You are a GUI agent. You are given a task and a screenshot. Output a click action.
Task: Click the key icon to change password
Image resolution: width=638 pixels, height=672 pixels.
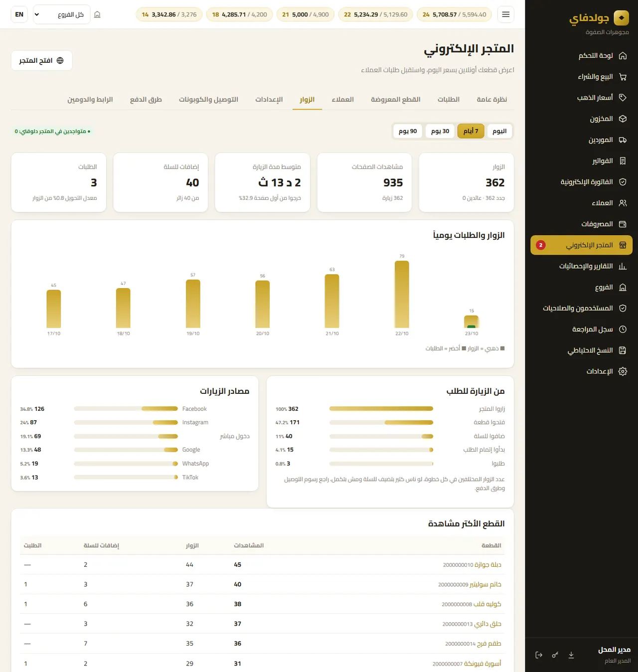point(555,655)
